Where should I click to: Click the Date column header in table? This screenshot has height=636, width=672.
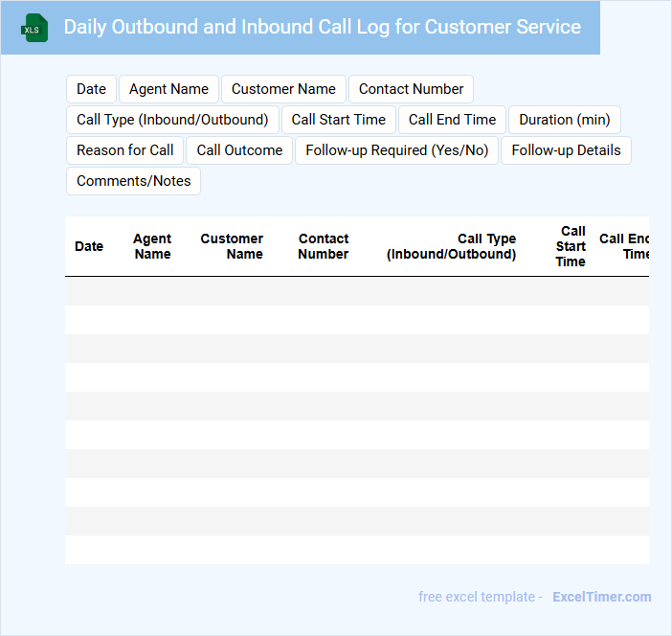tap(89, 246)
